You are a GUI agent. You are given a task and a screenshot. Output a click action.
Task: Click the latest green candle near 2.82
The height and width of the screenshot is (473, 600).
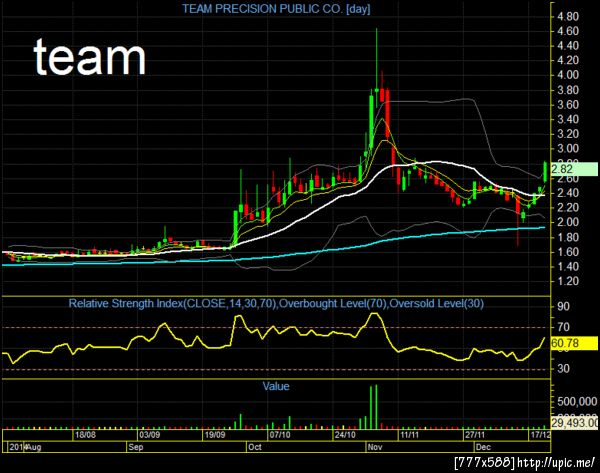[545, 172]
